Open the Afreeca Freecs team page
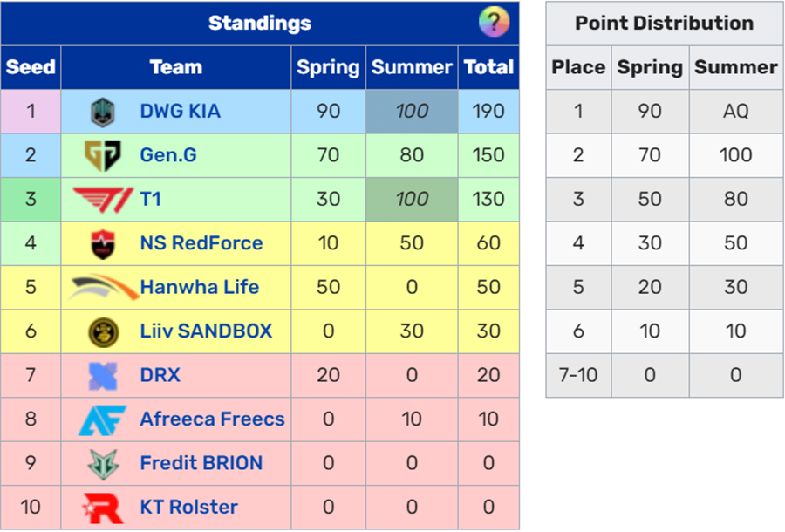The image size is (785, 532). [212, 419]
